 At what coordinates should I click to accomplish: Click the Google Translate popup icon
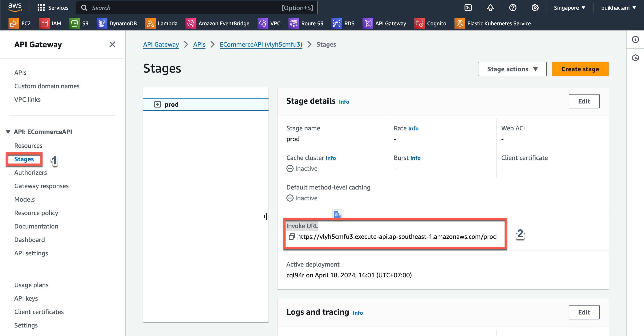[338, 215]
